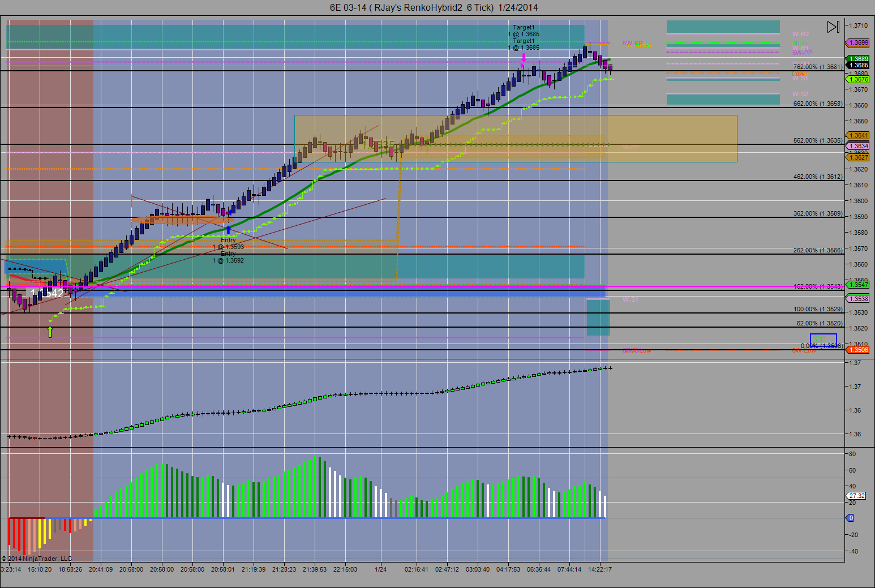Click the 'Entry 1 @ 1.3592' annotation
Image resolution: width=875 pixels, height=588 pixels.
coord(228,257)
